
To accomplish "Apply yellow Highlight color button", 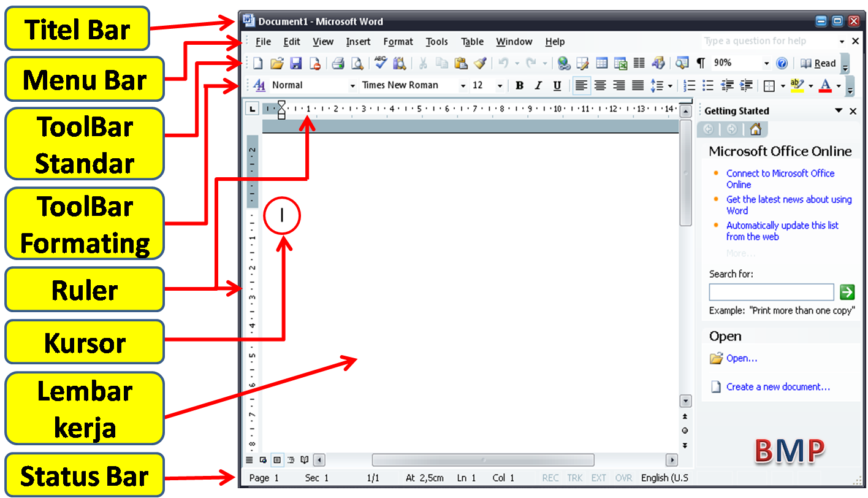I will [797, 85].
